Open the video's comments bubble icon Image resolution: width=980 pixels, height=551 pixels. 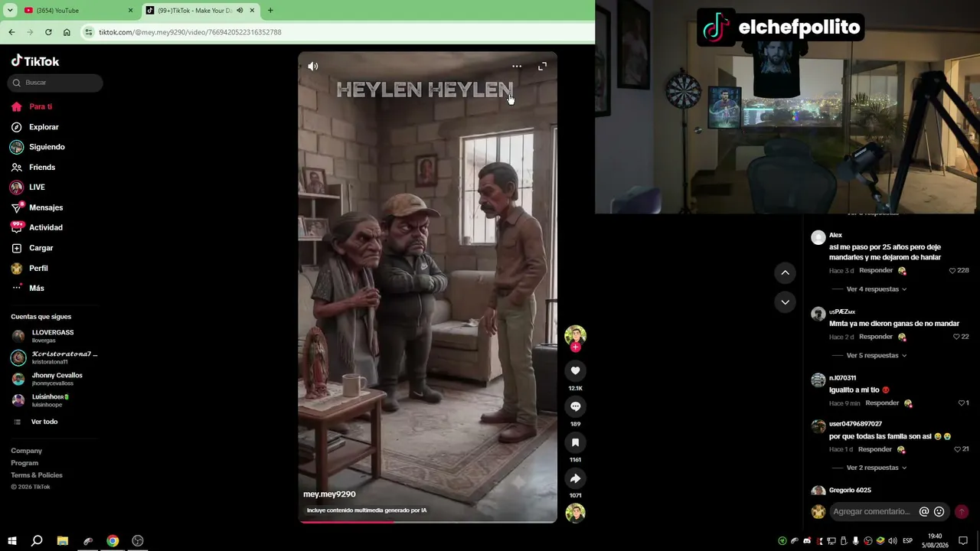[x=575, y=406]
